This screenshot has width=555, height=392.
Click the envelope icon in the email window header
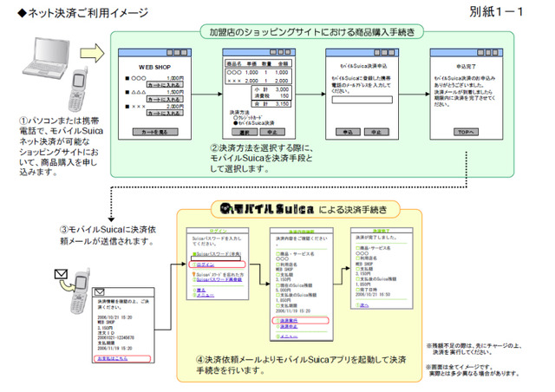click(x=100, y=291)
